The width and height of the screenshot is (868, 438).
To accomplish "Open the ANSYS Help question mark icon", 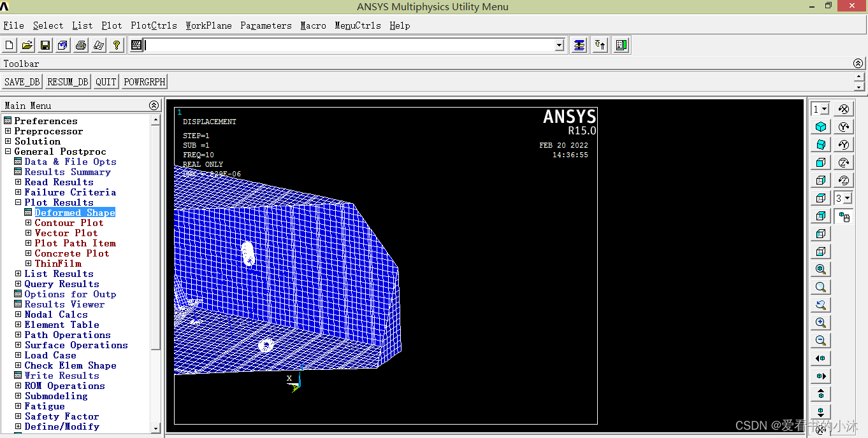I will click(116, 45).
